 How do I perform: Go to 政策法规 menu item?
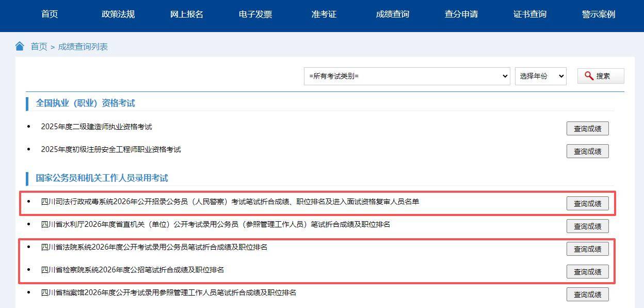coord(118,14)
